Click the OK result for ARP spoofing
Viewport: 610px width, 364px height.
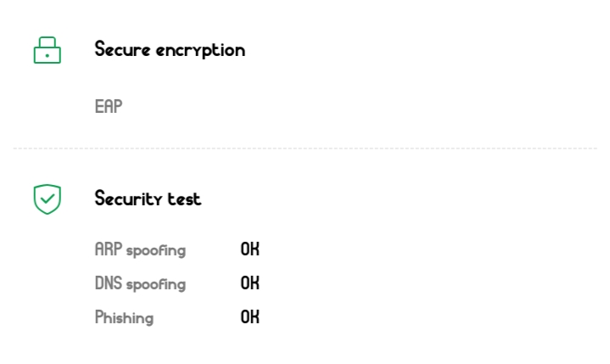[x=249, y=249]
